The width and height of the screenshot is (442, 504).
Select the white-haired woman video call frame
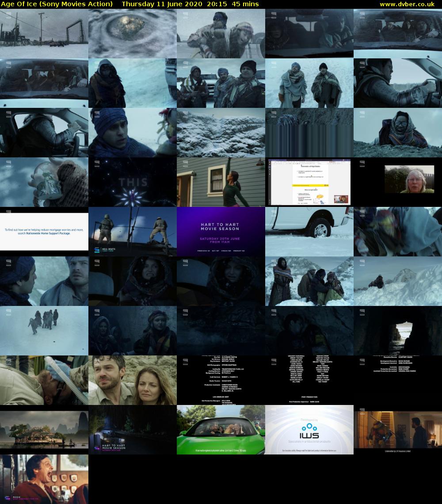pyautogui.click(x=398, y=182)
